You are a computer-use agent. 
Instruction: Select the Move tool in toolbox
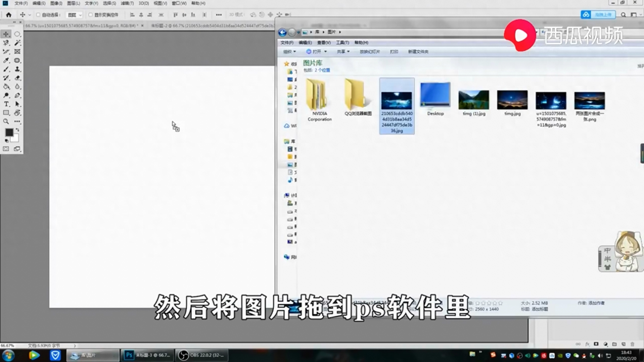pos(6,34)
